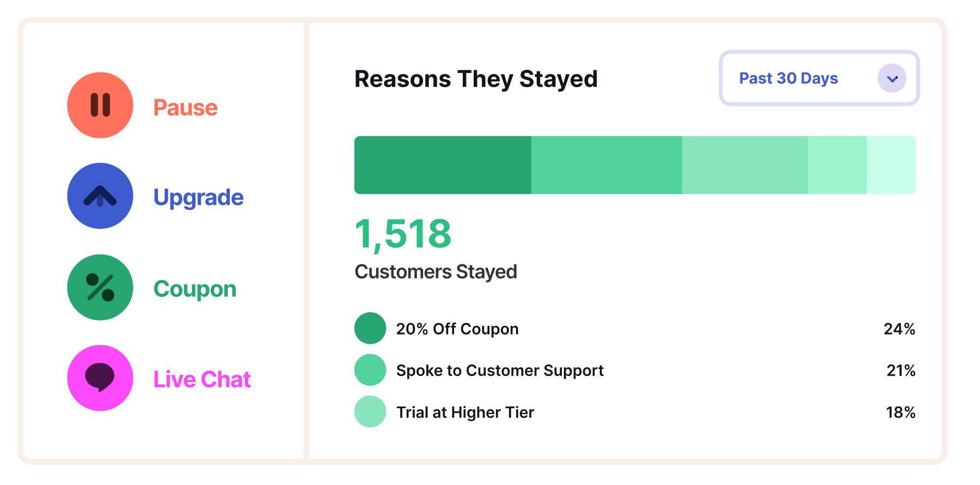This screenshot has height=485, width=980.
Task: Click the Past 30 Days text
Action: click(x=788, y=78)
